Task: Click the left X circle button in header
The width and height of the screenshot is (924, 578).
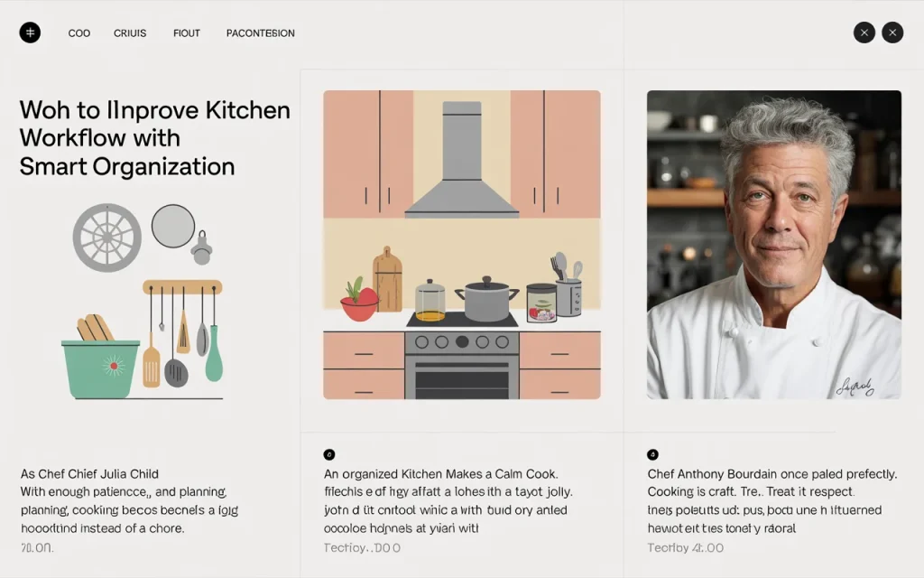Action: click(864, 33)
